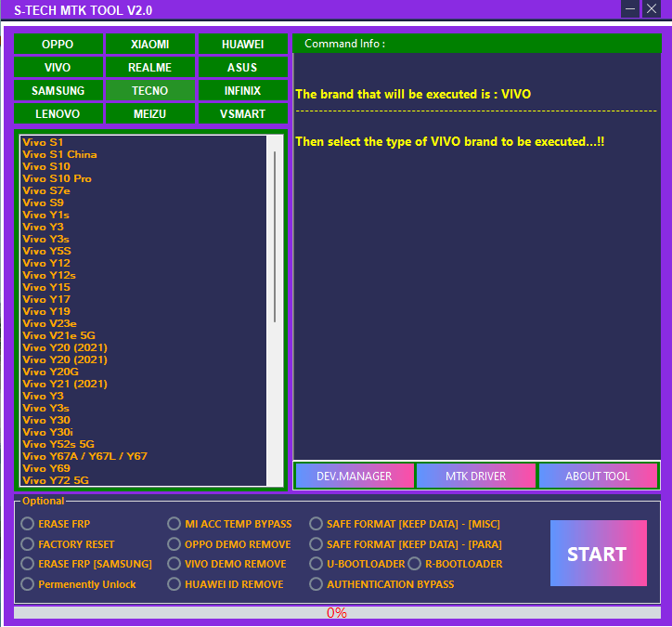
Task: Select the VIVO brand button
Action: 58,67
